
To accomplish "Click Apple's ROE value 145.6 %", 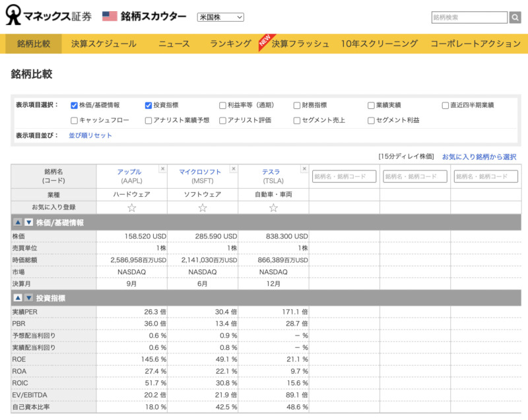I will (x=154, y=359).
